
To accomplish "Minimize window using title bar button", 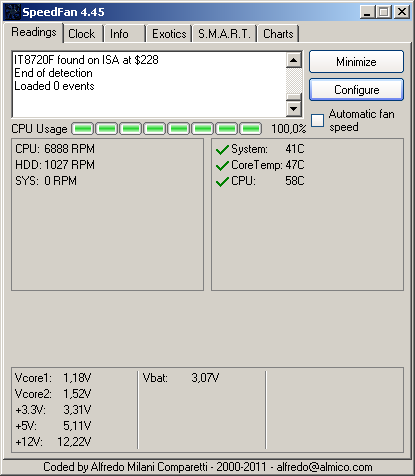I will [368, 12].
